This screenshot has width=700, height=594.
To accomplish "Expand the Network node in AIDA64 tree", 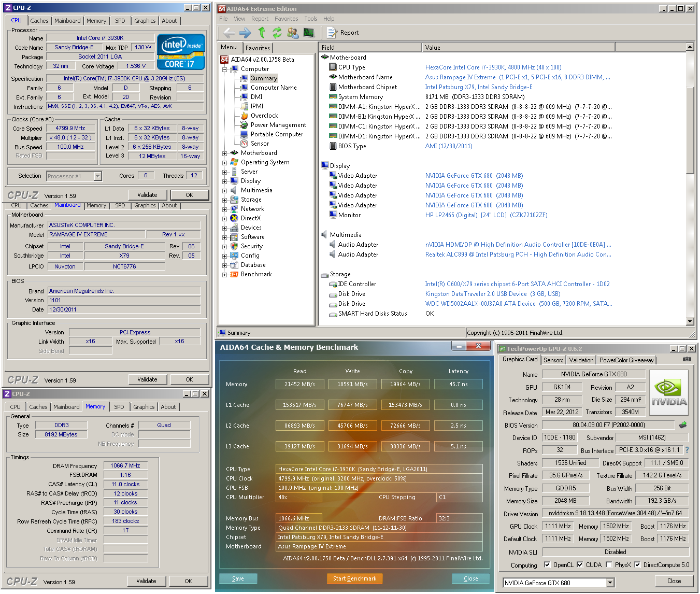I will point(225,209).
